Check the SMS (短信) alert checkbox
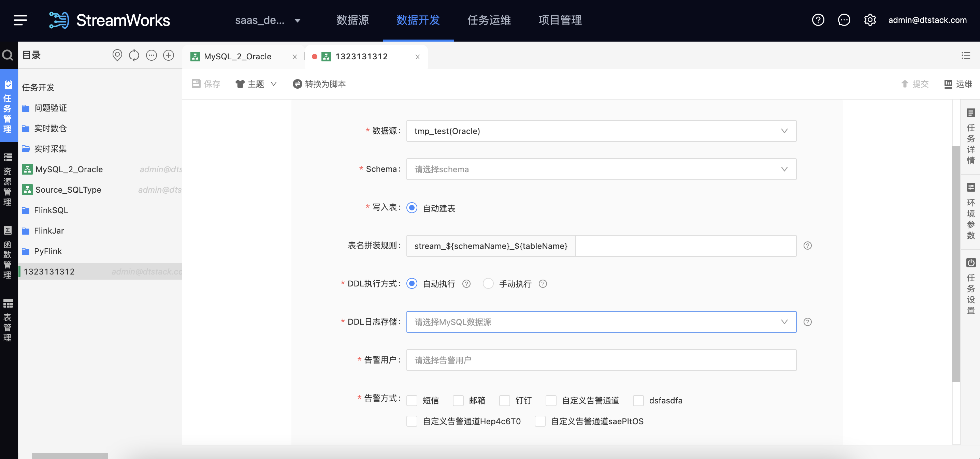Screen dimensions: 980x459 pos(412,400)
